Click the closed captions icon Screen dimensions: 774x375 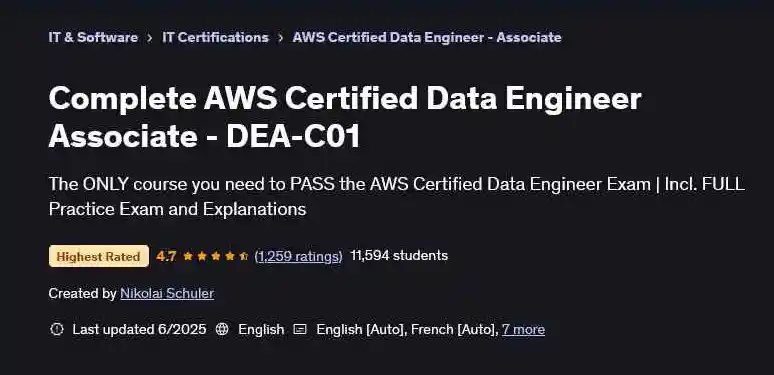tap(300, 329)
